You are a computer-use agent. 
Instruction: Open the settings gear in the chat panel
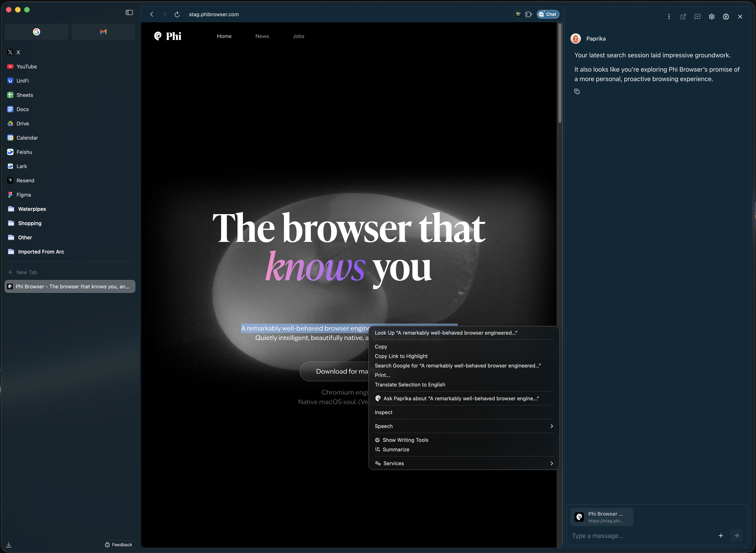click(x=712, y=16)
